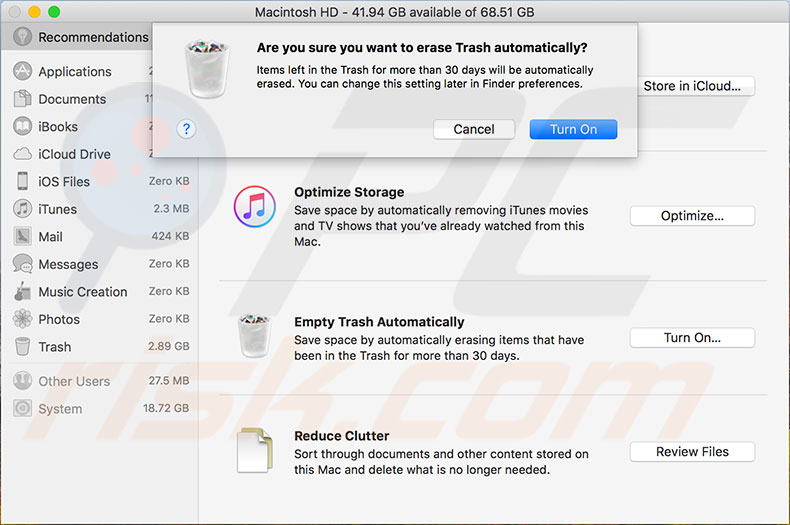Click the green zoom window button
Viewport: 790px width, 525px height.
pos(54,12)
